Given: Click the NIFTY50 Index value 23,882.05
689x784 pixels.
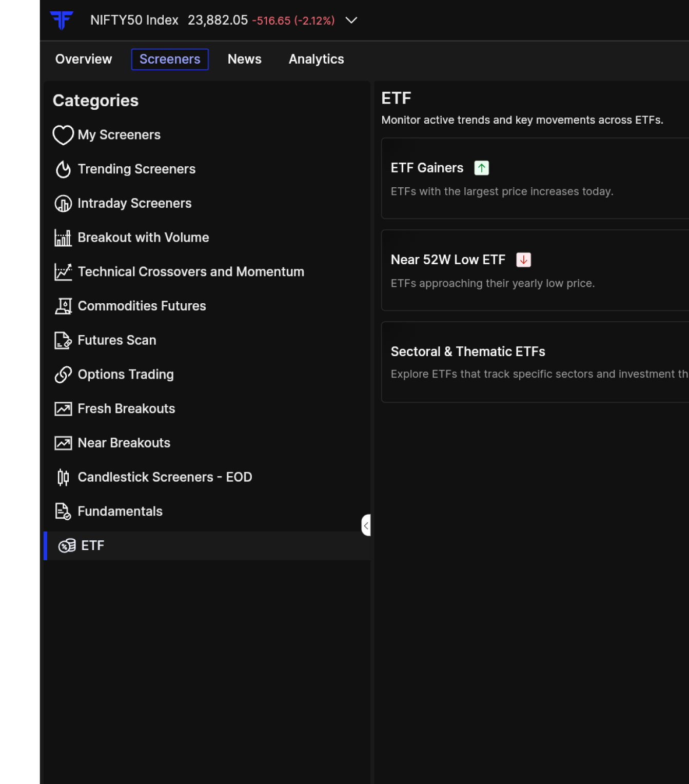Looking at the screenshot, I should 218,21.
